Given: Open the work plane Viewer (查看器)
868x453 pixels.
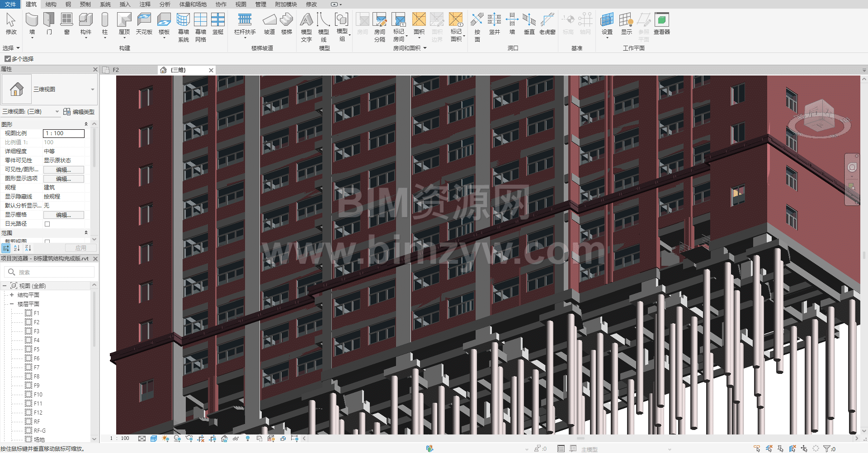Looking at the screenshot, I should pos(662,24).
